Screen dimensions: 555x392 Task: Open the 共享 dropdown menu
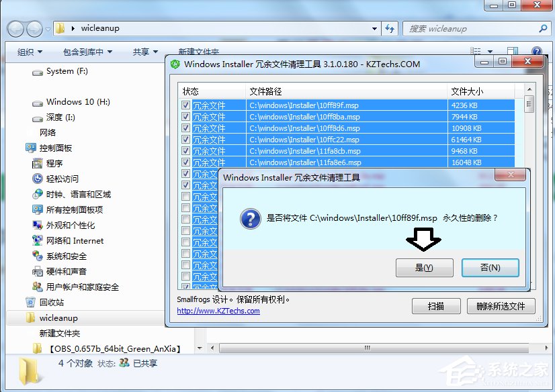coord(142,51)
